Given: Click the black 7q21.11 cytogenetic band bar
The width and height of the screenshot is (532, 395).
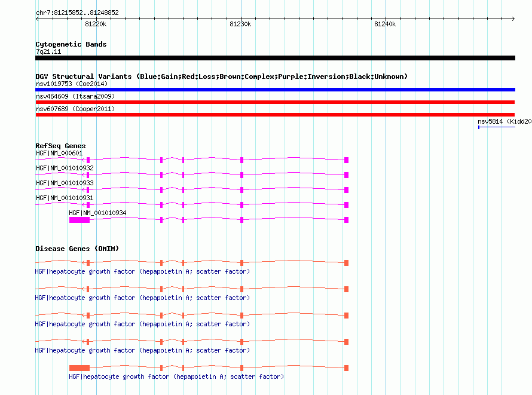Looking at the screenshot, I should click(275, 58).
